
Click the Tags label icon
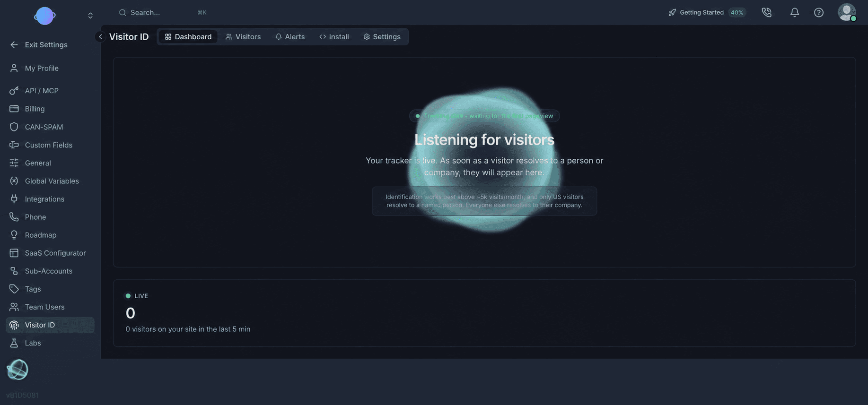click(14, 289)
